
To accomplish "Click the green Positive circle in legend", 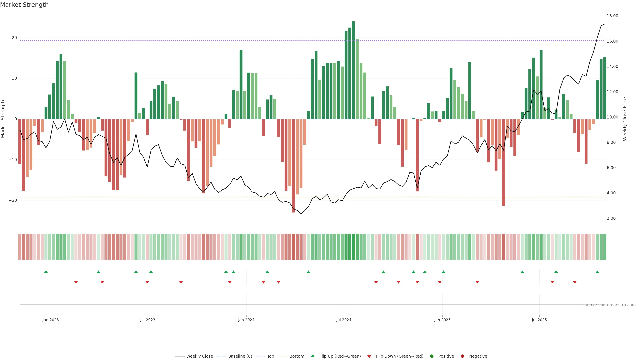I will 432,356.
